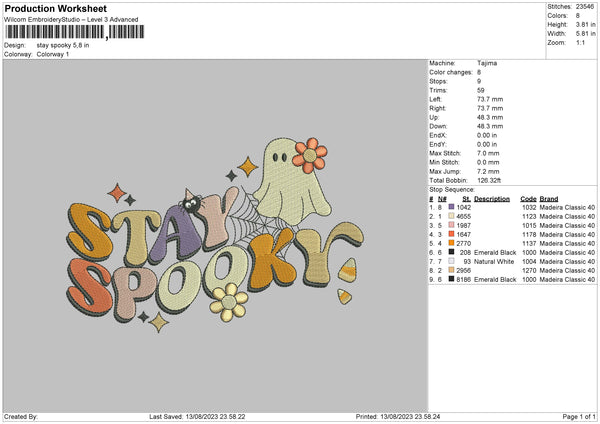Select the purple swatch for thread 1042
The height and width of the screenshot is (424, 600).
pyautogui.click(x=451, y=206)
